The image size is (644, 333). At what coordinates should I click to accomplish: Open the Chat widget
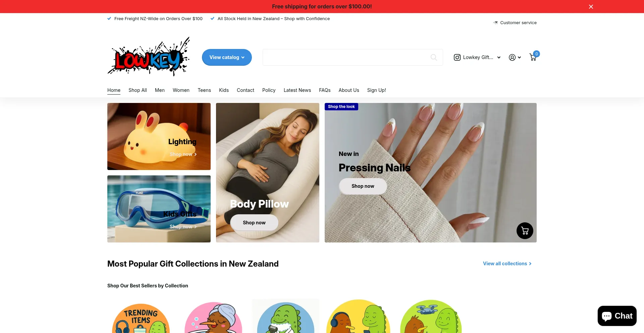[617, 316]
